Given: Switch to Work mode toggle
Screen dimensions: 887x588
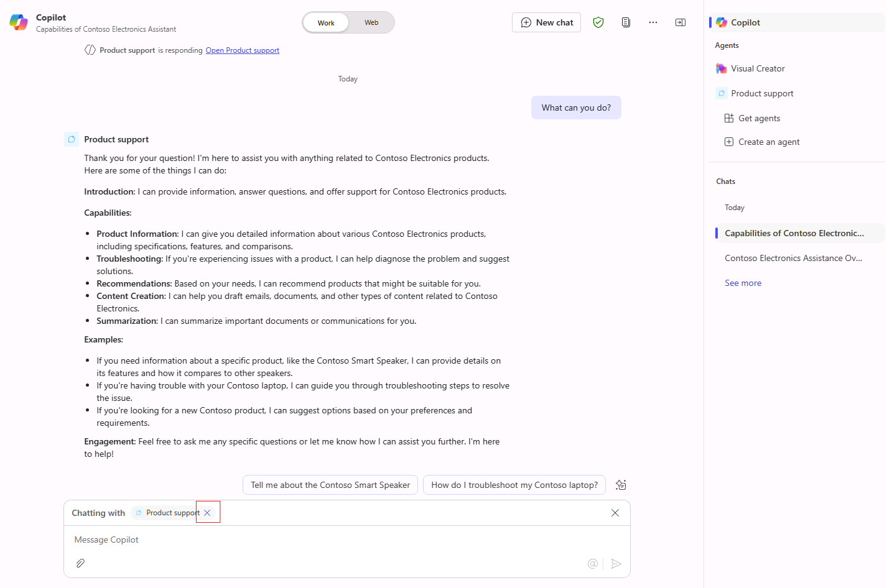Looking at the screenshot, I should click(326, 23).
